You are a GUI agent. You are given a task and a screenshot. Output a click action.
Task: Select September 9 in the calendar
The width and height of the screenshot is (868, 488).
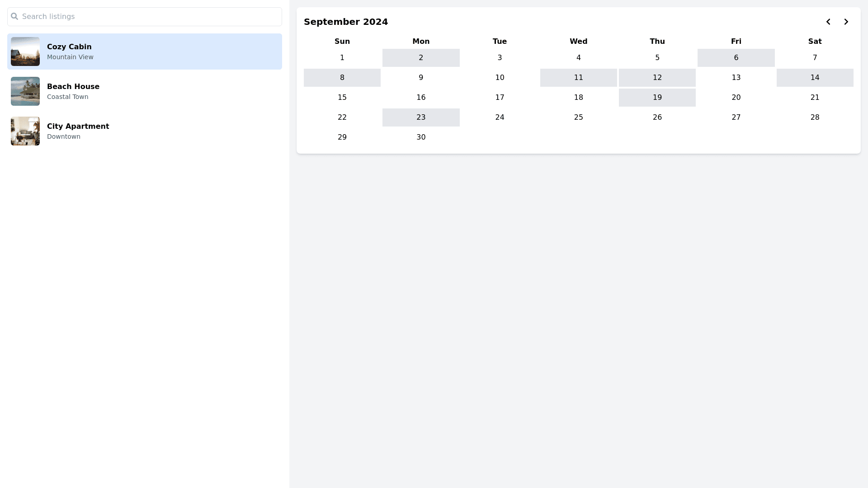coord(421,78)
